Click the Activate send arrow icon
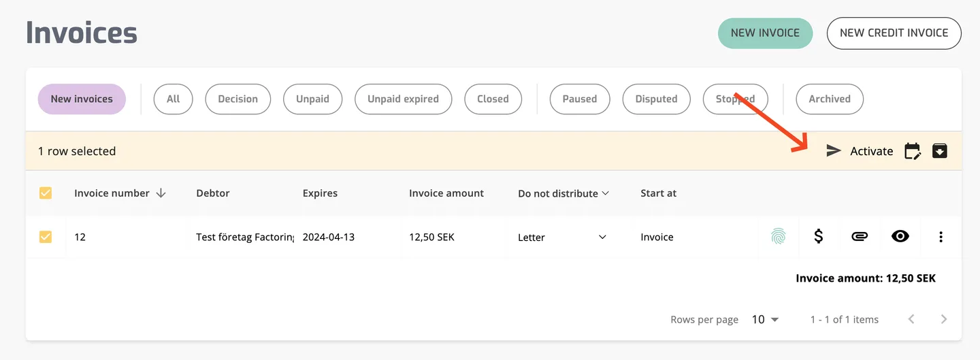980x360 pixels. pyautogui.click(x=834, y=151)
